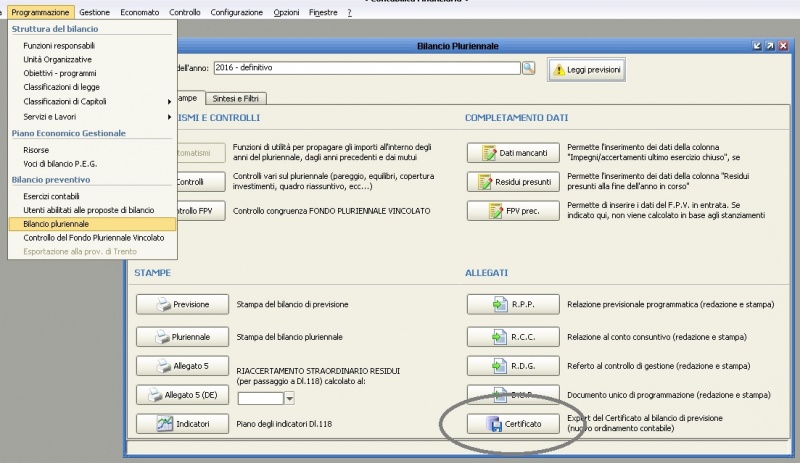The image size is (800, 463).
Task: Switch to Sintesi e Filtri tab
Action: tap(238, 98)
